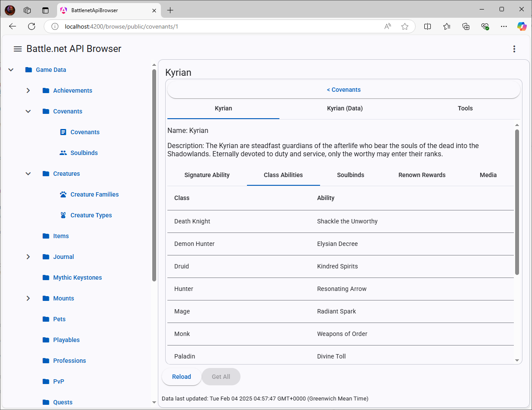Click the Game Data folder icon

(x=29, y=70)
